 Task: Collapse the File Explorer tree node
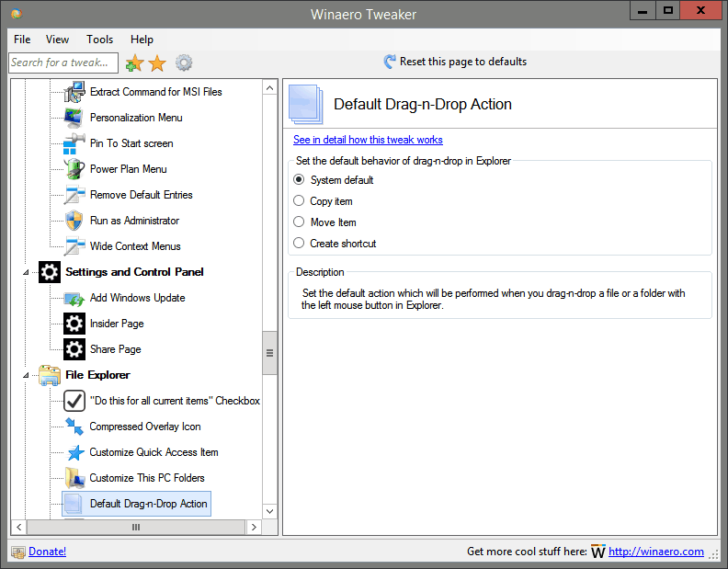[x=26, y=375]
